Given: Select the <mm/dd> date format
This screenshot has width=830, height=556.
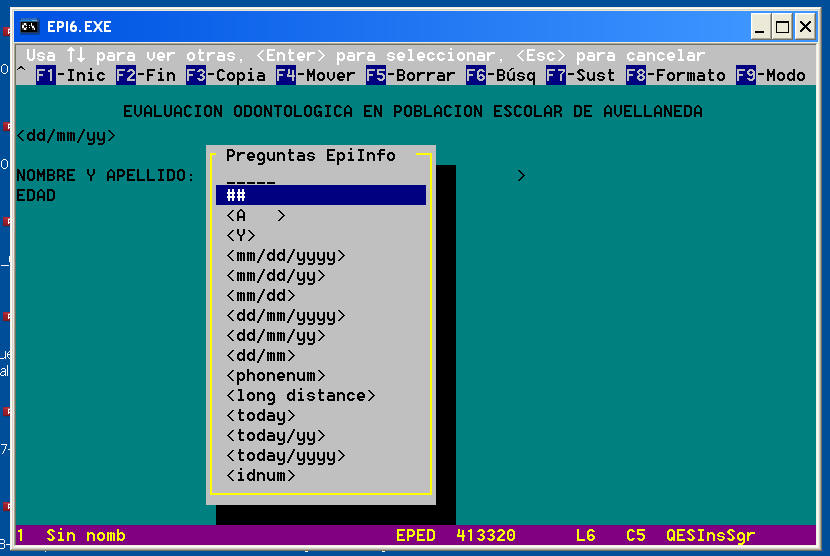Looking at the screenshot, I should point(261,295).
